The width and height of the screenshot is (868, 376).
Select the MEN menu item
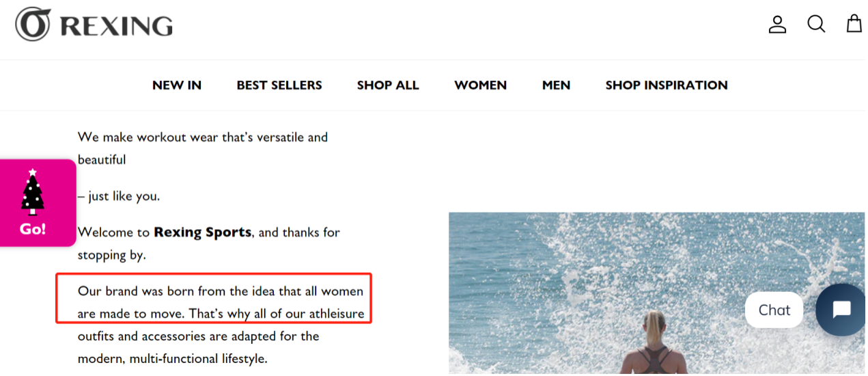pyautogui.click(x=556, y=85)
